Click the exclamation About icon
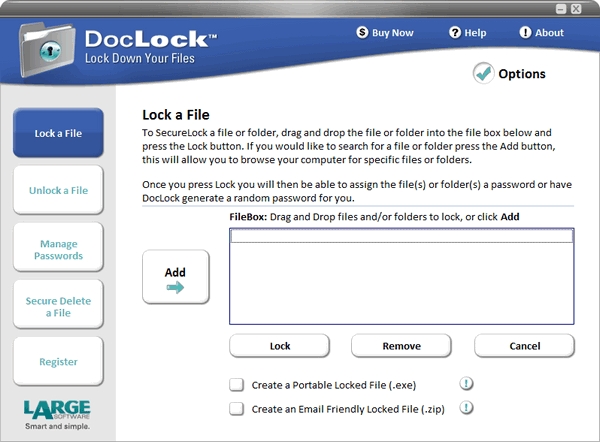600x442 pixels. click(x=525, y=33)
